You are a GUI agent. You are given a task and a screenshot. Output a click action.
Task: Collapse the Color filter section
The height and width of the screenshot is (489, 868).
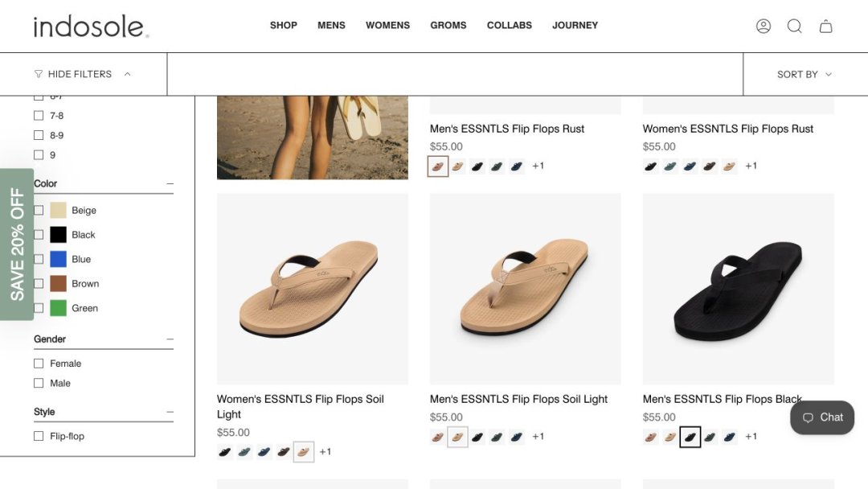(170, 184)
